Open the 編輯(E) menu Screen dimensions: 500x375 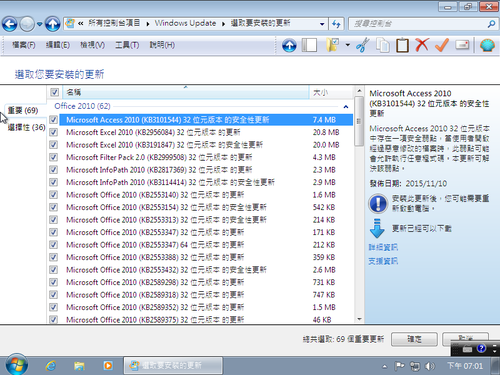pos(58,45)
